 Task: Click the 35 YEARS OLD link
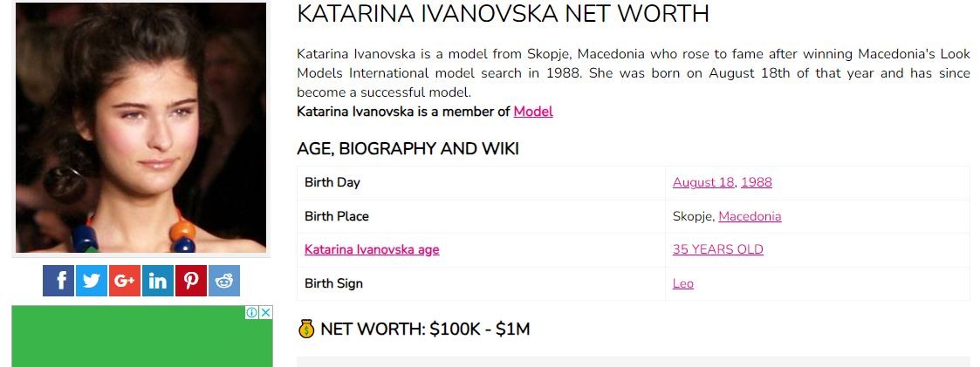pyautogui.click(x=718, y=249)
